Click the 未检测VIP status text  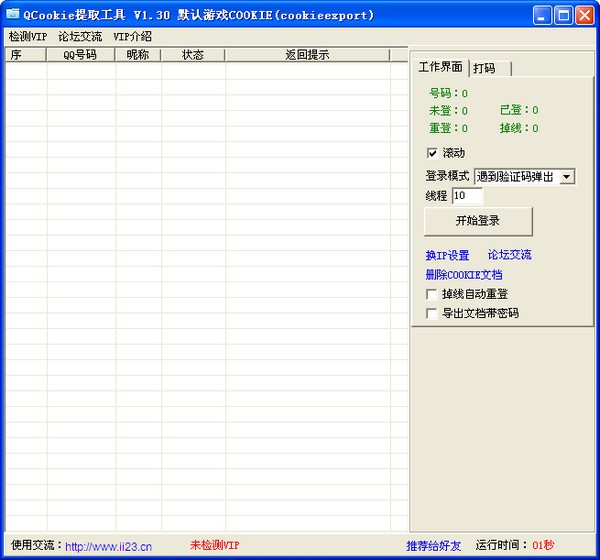[214, 545]
